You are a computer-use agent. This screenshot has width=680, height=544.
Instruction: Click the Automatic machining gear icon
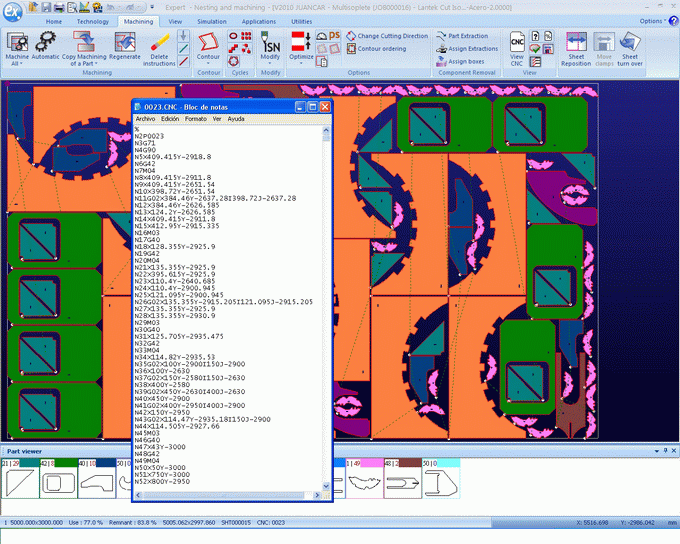pyautogui.click(x=45, y=47)
